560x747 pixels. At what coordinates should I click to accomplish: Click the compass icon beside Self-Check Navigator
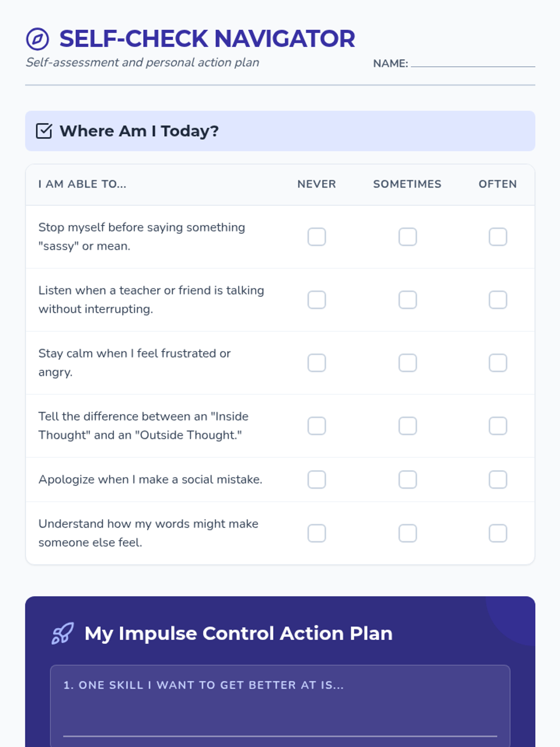point(37,39)
